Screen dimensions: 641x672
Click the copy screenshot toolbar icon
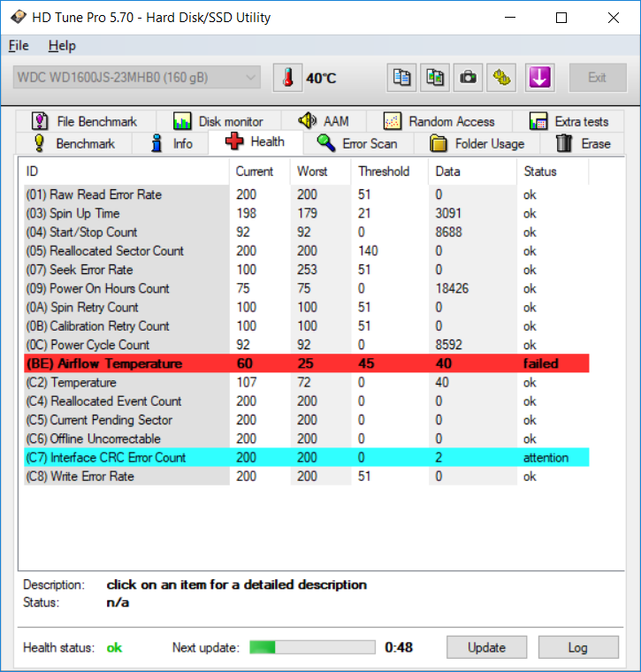click(435, 78)
